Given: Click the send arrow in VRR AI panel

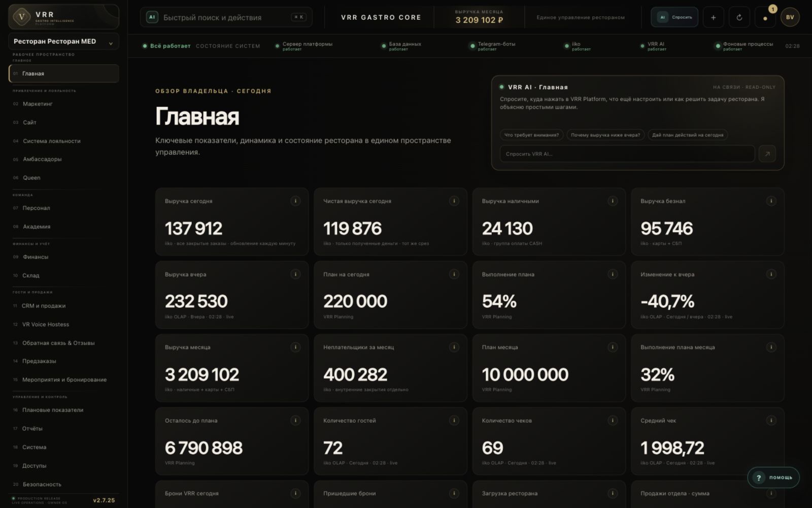Looking at the screenshot, I should pos(767,153).
